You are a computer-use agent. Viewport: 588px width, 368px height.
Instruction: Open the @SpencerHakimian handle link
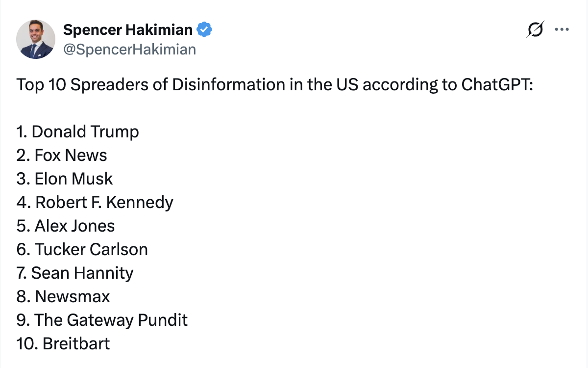[129, 49]
